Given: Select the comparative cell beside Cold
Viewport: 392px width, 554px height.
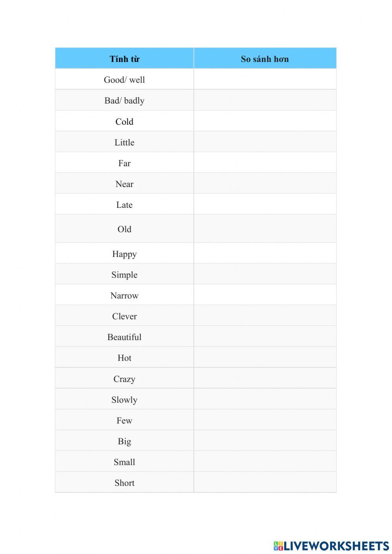Looking at the screenshot, I should point(265,121).
